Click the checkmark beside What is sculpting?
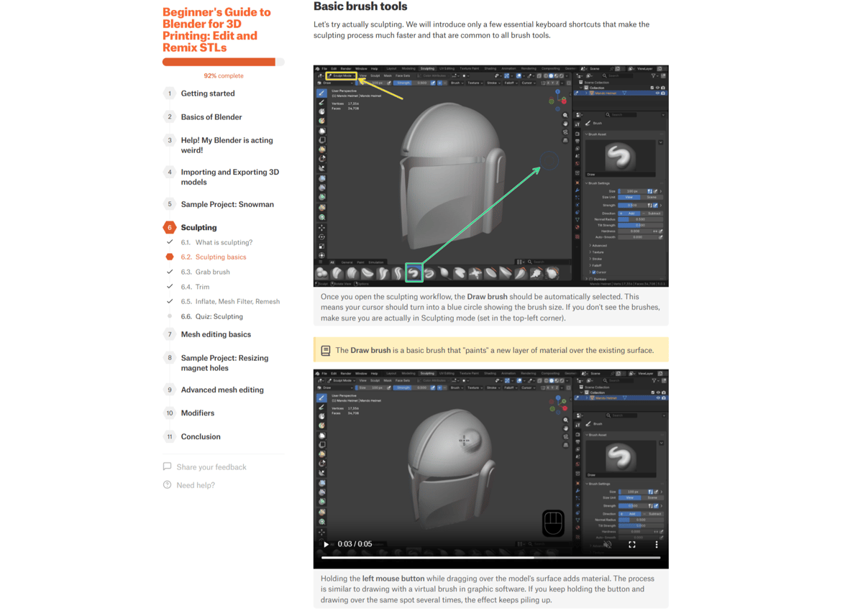 pyautogui.click(x=170, y=242)
